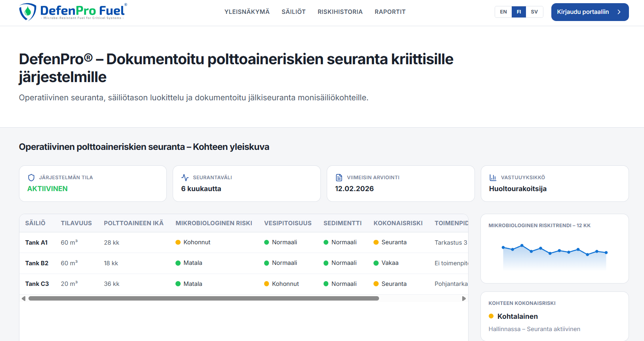Click the table's right scroll arrow
This screenshot has width=644, height=341.
464,299
